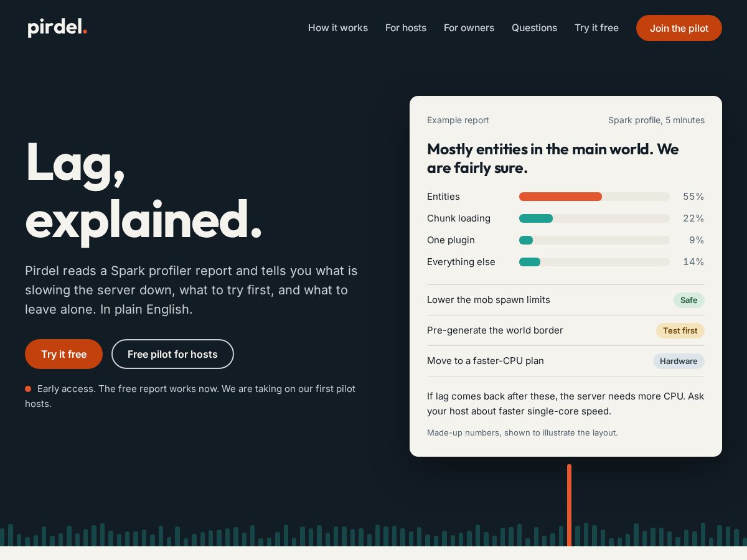Click the 'Everything else' row label
This screenshot has width=747, height=560.
pos(461,262)
